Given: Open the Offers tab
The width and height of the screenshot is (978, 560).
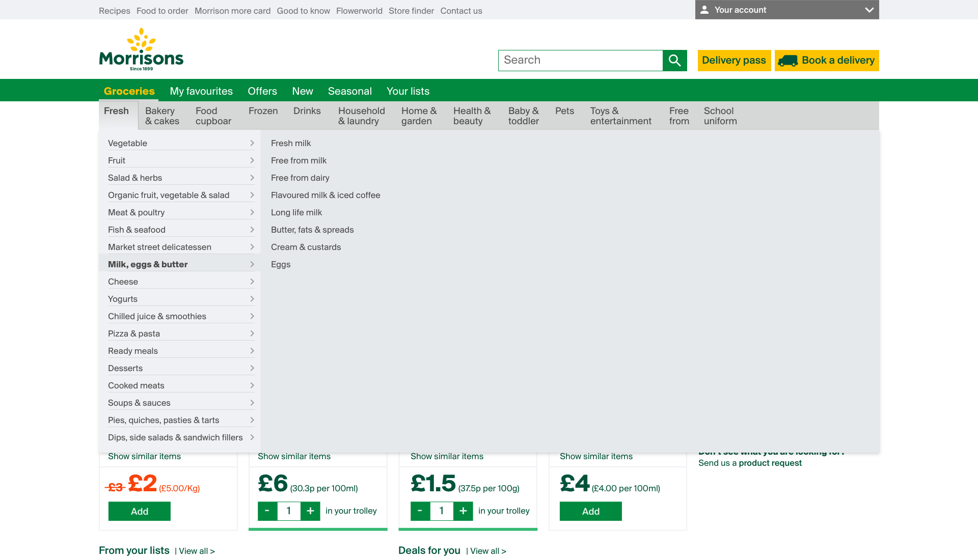Looking at the screenshot, I should [262, 91].
